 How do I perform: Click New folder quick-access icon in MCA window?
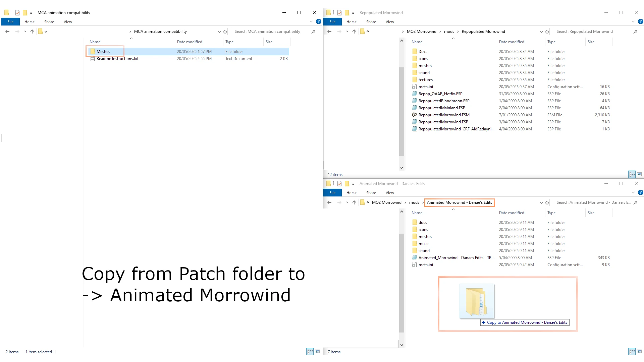25,13
